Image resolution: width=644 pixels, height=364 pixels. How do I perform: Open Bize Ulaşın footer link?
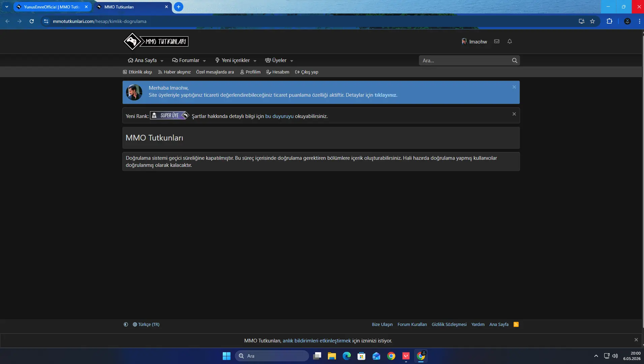click(x=382, y=325)
